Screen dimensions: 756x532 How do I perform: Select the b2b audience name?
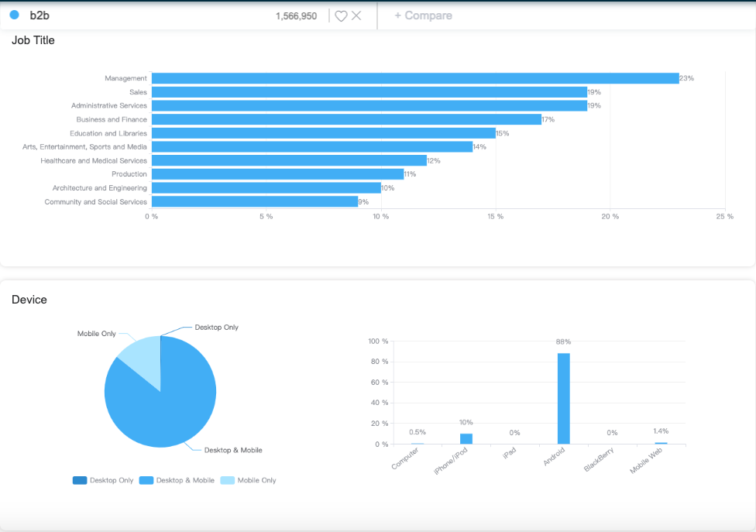(40, 15)
